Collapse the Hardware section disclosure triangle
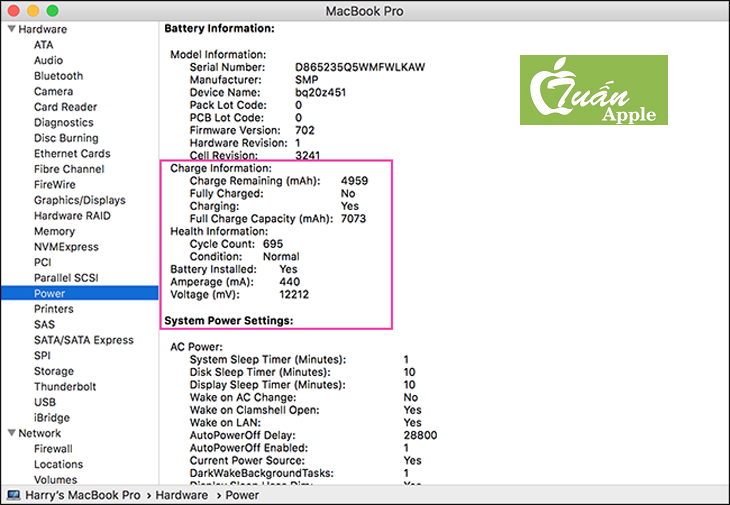The image size is (730, 505). click(11, 30)
